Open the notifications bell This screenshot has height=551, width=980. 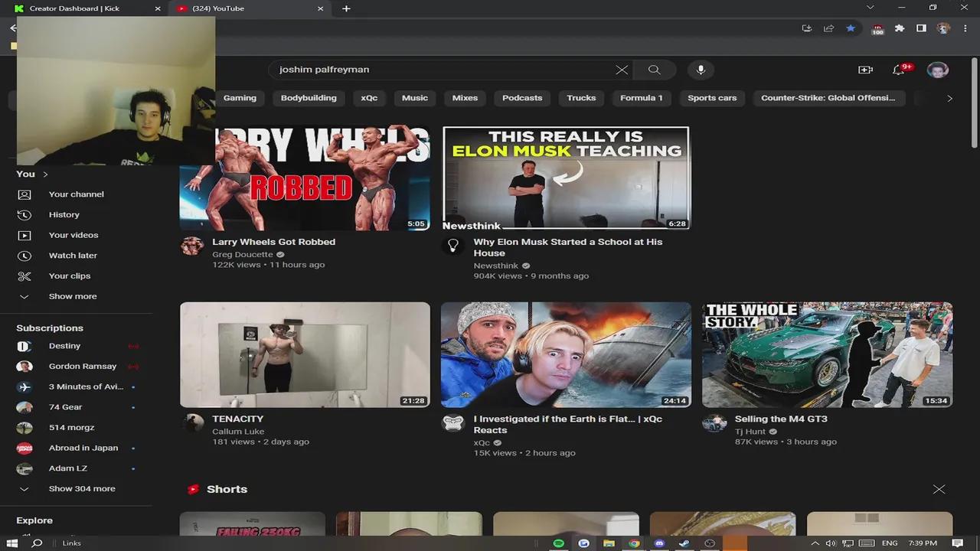[x=899, y=70]
